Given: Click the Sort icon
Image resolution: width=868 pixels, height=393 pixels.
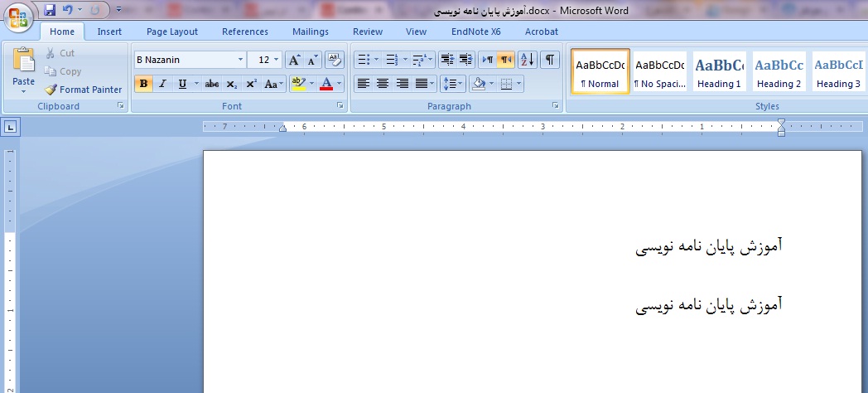Looking at the screenshot, I should click(528, 60).
